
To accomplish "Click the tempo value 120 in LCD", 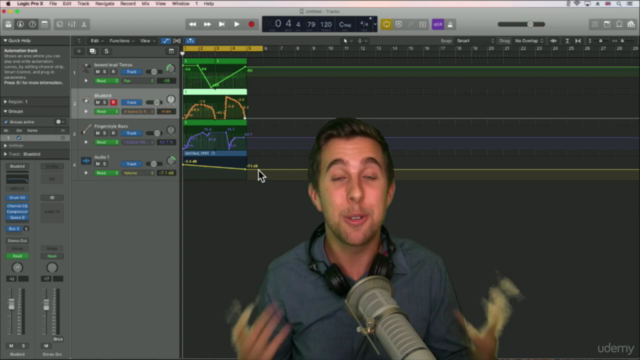I will [x=326, y=25].
